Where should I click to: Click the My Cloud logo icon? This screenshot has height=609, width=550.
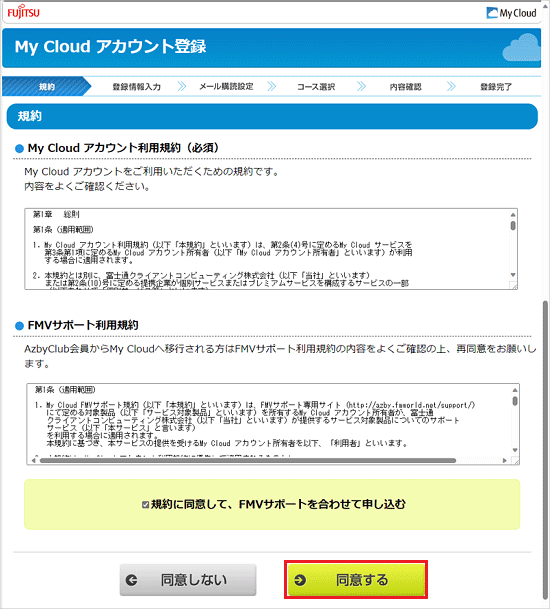[x=492, y=13]
